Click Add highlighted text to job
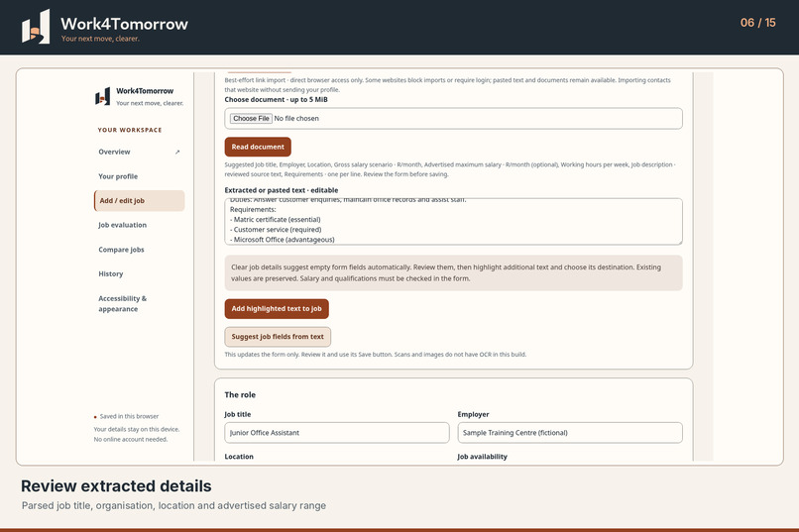This screenshot has width=799, height=532. 277,308
